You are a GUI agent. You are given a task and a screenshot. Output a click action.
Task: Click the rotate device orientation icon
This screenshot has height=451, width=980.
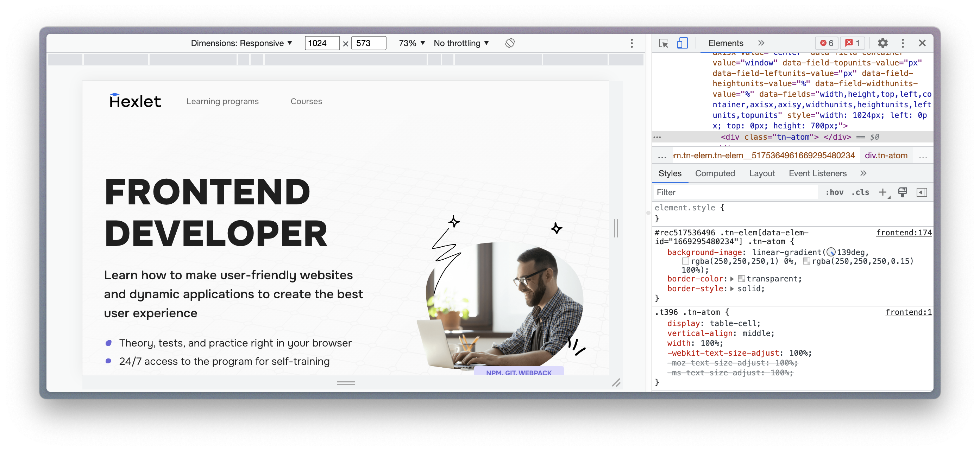[x=510, y=43]
